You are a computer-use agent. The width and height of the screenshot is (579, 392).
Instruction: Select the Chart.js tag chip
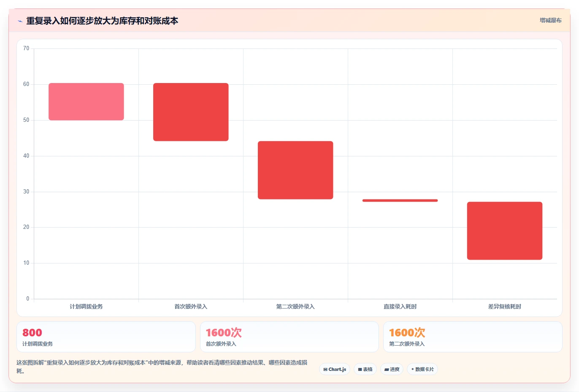coord(335,369)
